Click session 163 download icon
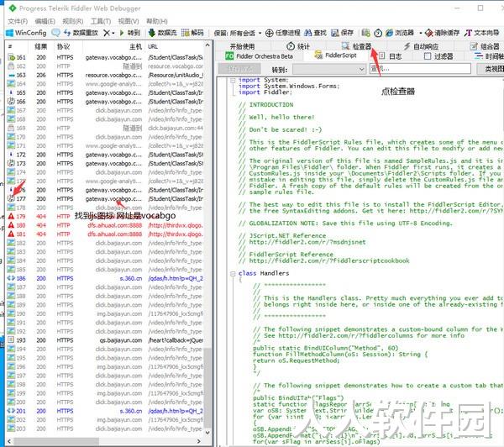 pos(11,75)
